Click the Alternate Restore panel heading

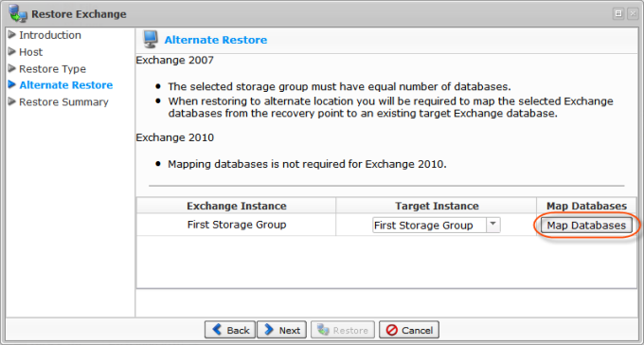216,40
